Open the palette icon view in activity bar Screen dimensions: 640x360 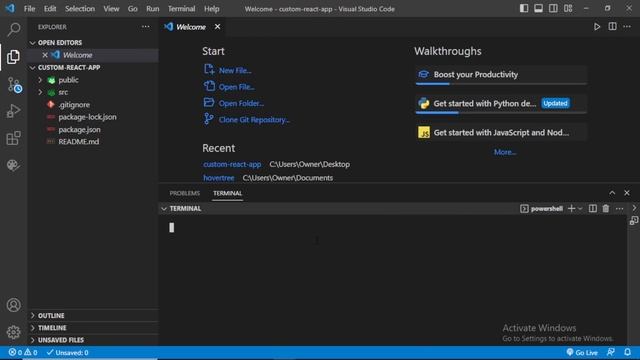pos(13,165)
